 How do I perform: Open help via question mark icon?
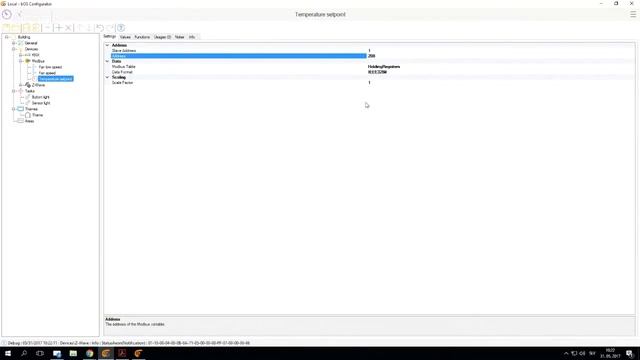(121, 28)
